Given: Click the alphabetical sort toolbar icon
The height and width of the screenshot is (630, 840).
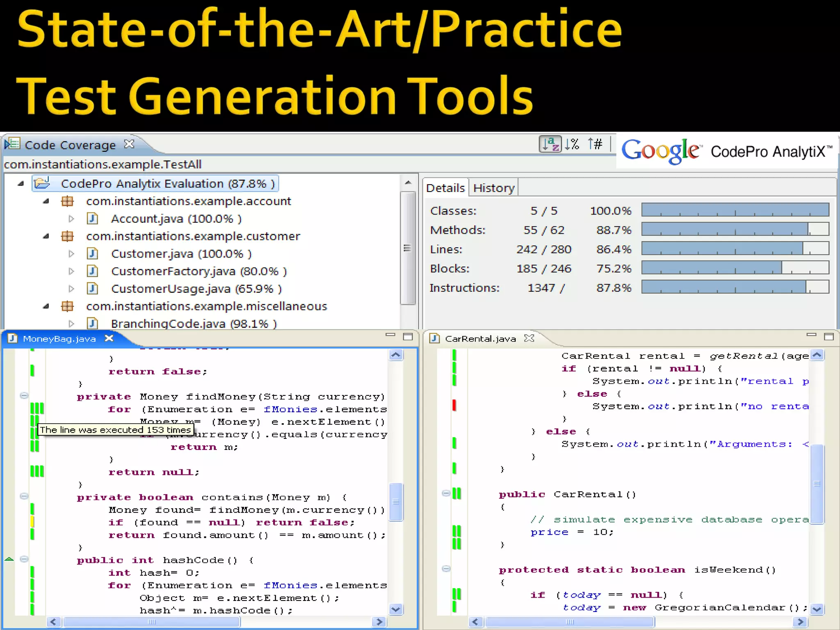Looking at the screenshot, I should 550,144.
